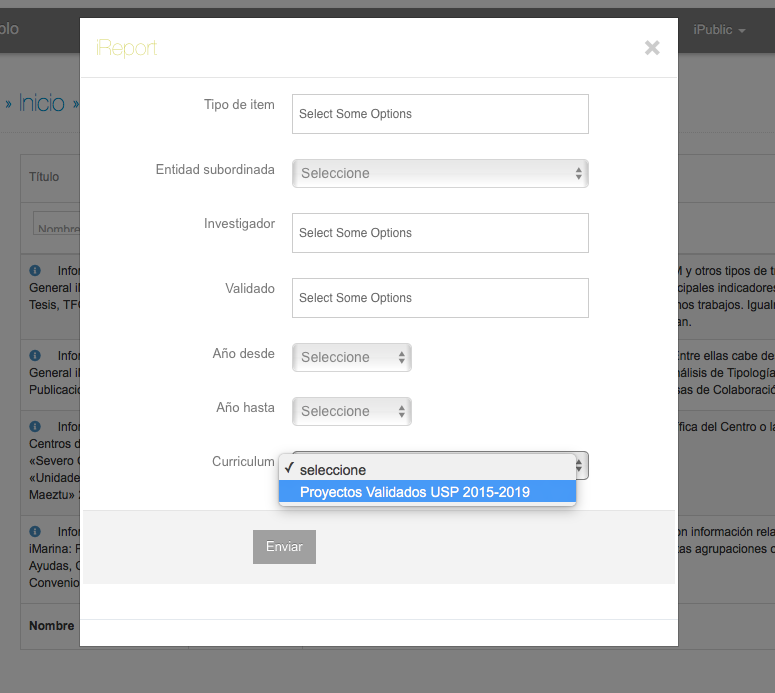Image resolution: width=775 pixels, height=693 pixels.
Task: Click the Nombre filter field under Título
Action: pos(58,225)
